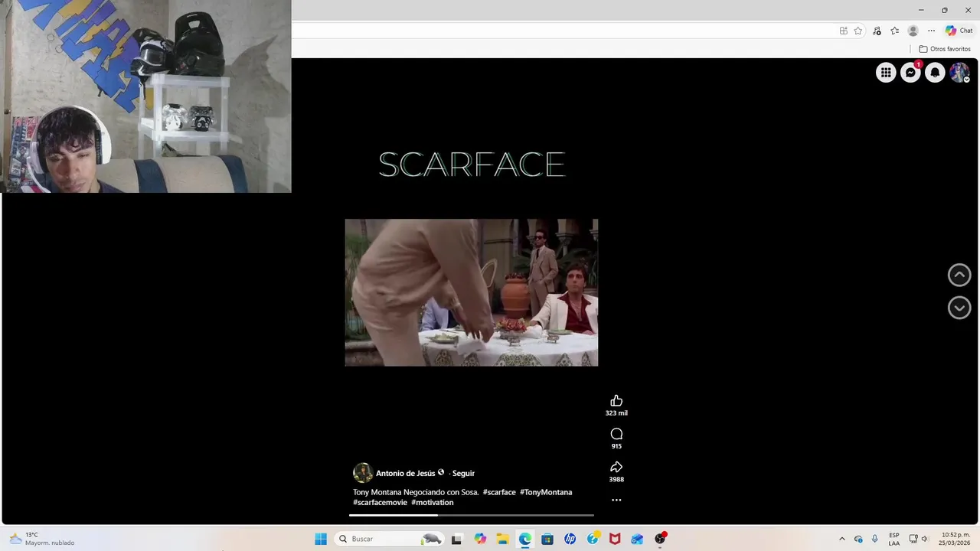This screenshot has height=551, width=980.
Task: Launch Copilot from the taskbar
Action: (480, 539)
